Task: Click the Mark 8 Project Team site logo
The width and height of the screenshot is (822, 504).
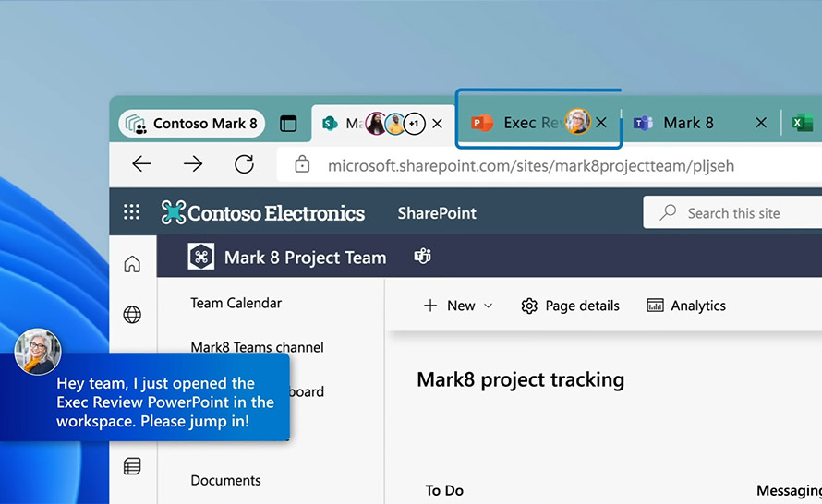Action: click(x=201, y=257)
